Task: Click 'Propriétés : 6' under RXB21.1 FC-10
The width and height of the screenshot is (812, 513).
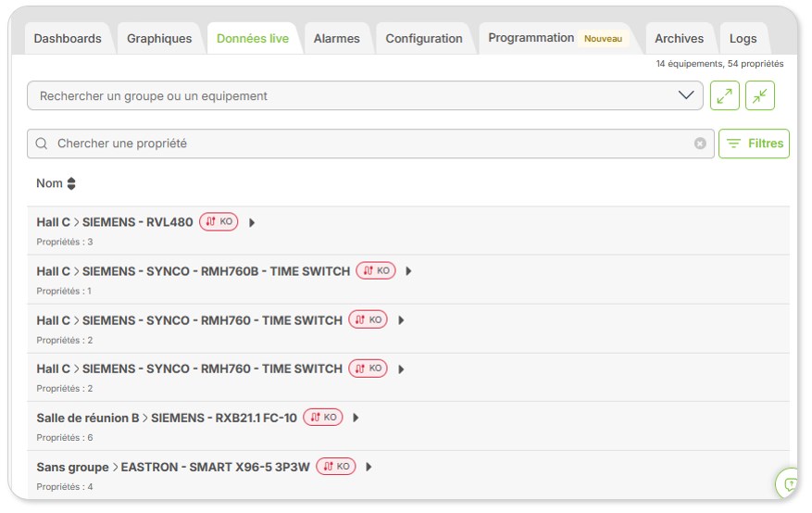Action: pos(64,437)
